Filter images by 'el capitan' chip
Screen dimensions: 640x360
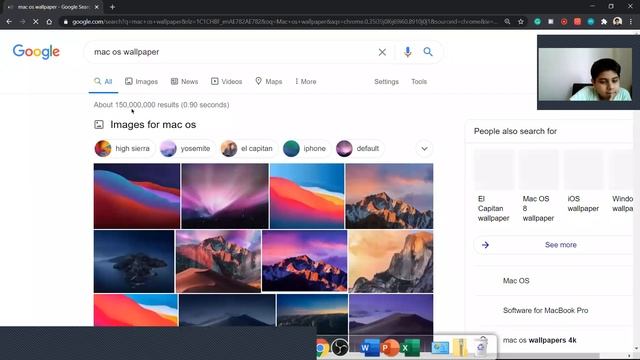click(248, 149)
